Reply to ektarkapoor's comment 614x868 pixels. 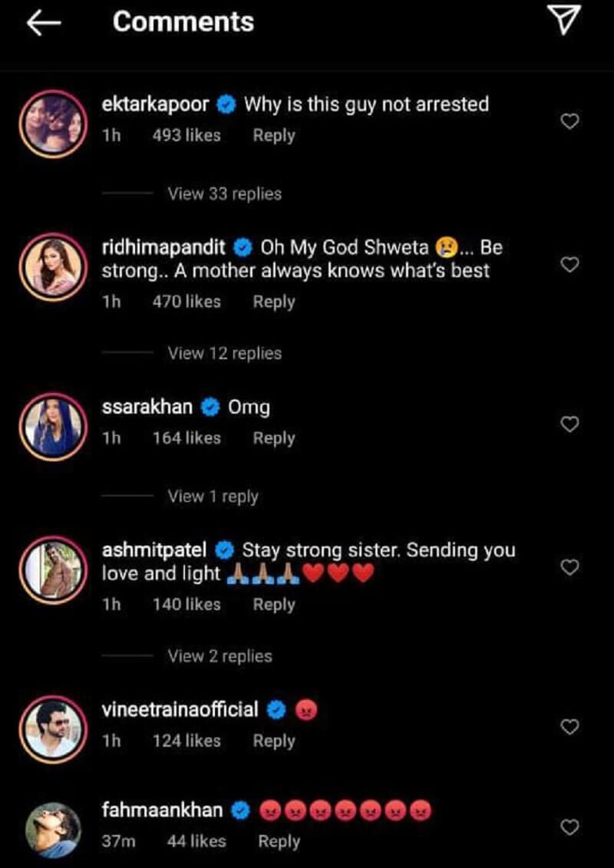click(274, 136)
